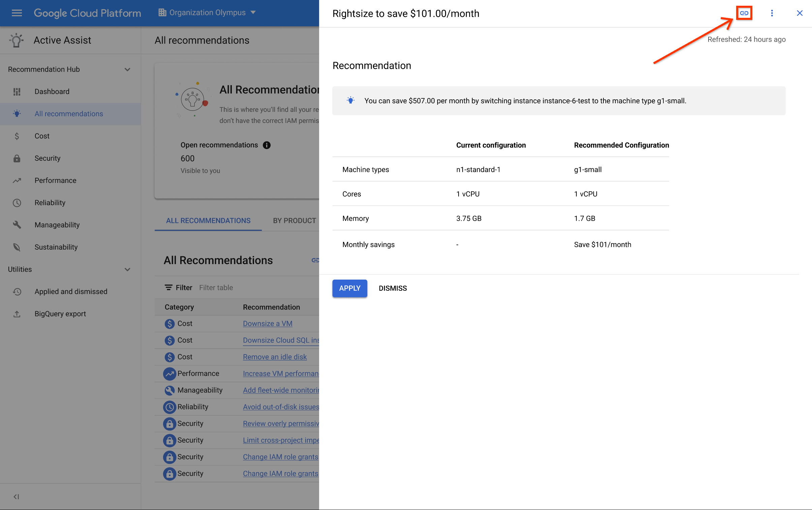The image size is (812, 510).
Task: Click the Cost dollar sign icon
Action: 17,136
